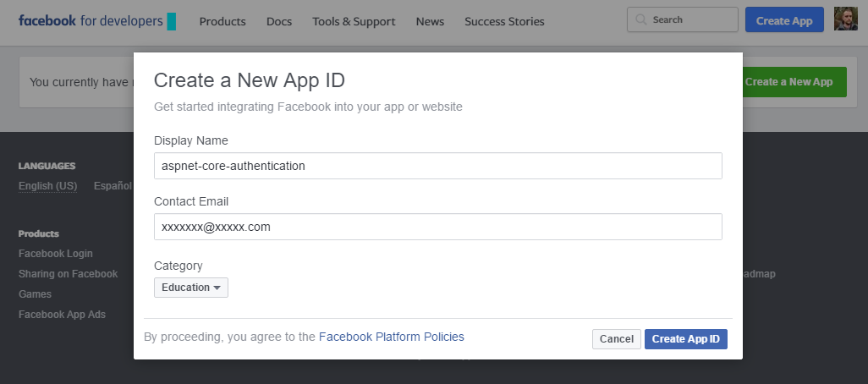Open the Facebook Platform Policies link
The image size is (868, 384).
[391, 337]
